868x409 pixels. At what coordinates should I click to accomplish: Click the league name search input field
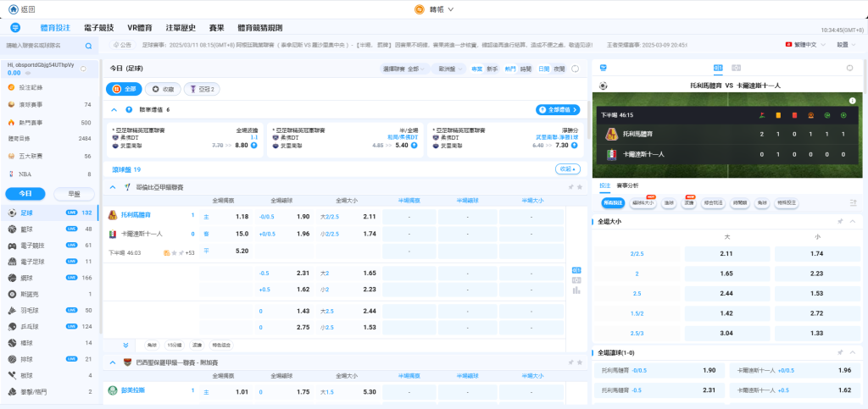click(x=42, y=46)
